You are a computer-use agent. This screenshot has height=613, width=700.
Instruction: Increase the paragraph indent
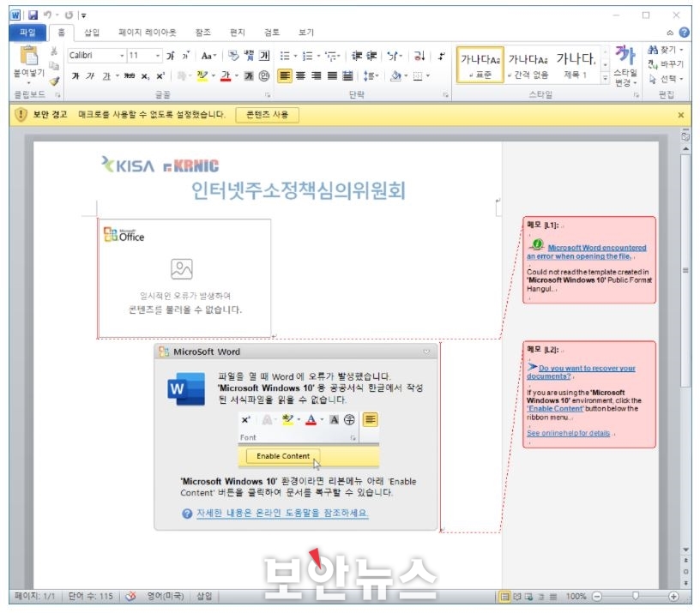(x=371, y=56)
